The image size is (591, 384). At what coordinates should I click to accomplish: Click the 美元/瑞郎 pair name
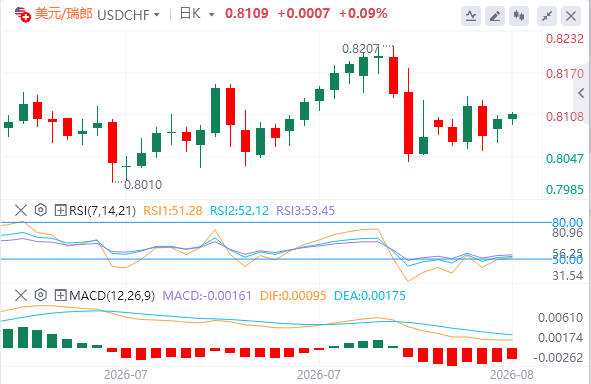[x=64, y=14]
